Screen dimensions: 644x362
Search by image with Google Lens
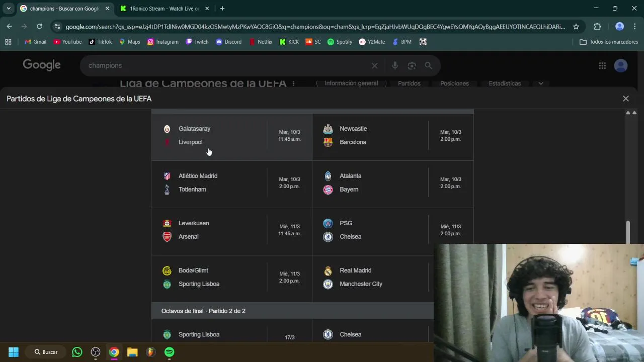tap(412, 65)
